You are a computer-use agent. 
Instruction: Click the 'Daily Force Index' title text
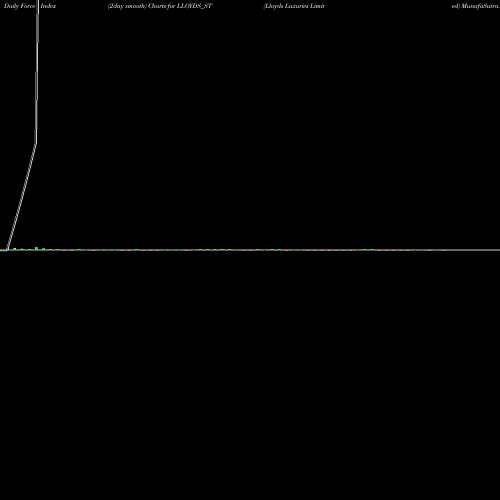point(30,6)
